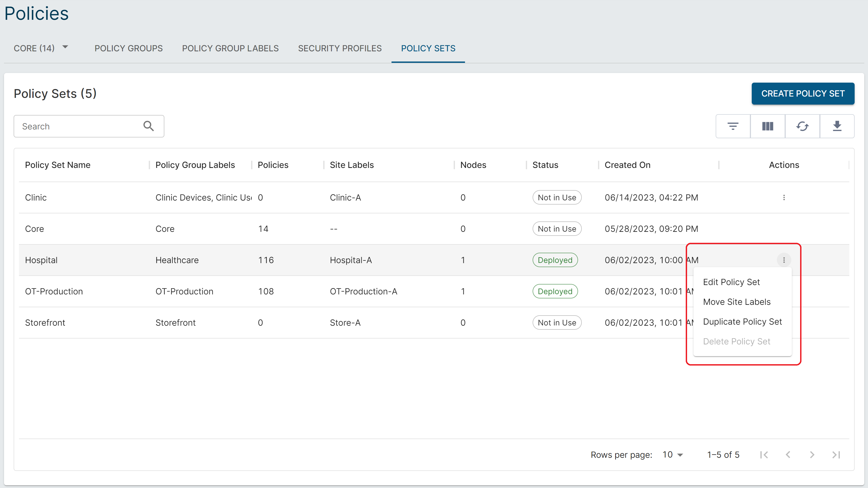Select Duplicate Policy Set option
Screen dimensions: 868x488
pyautogui.click(x=742, y=322)
